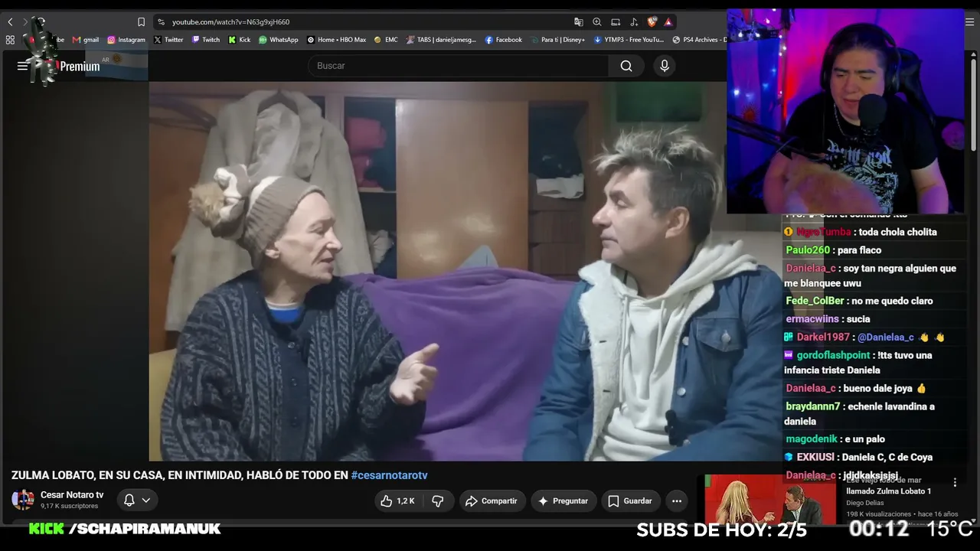The image size is (980, 551).
Task: Click the Darkel1987 username in chat
Action: click(823, 337)
